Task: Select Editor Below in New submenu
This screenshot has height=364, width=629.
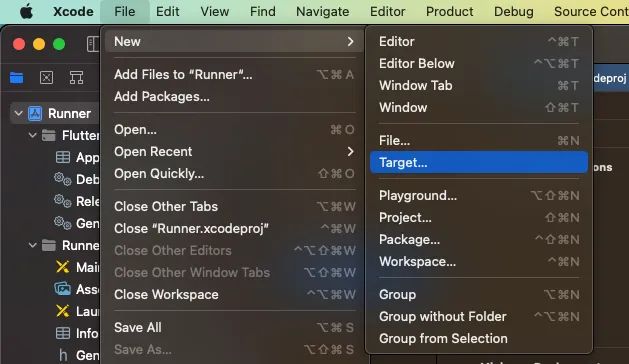Action: 479,63
